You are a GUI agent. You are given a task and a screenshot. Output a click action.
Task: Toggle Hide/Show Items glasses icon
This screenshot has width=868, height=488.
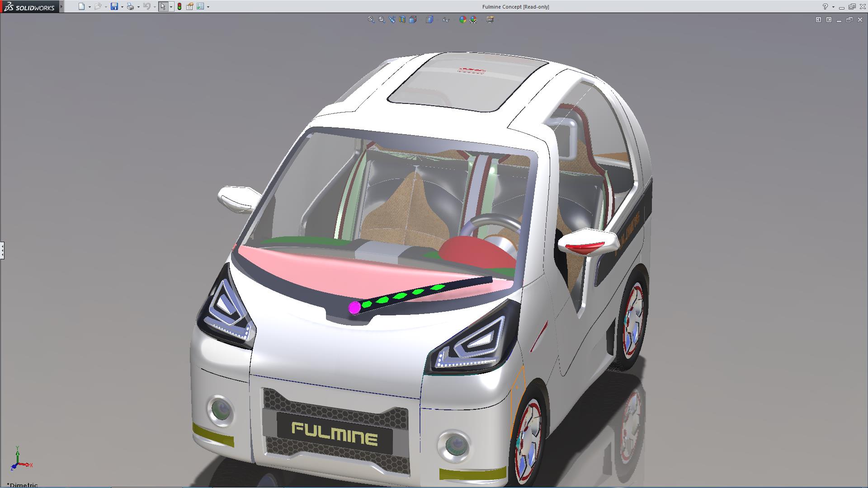coord(446,19)
